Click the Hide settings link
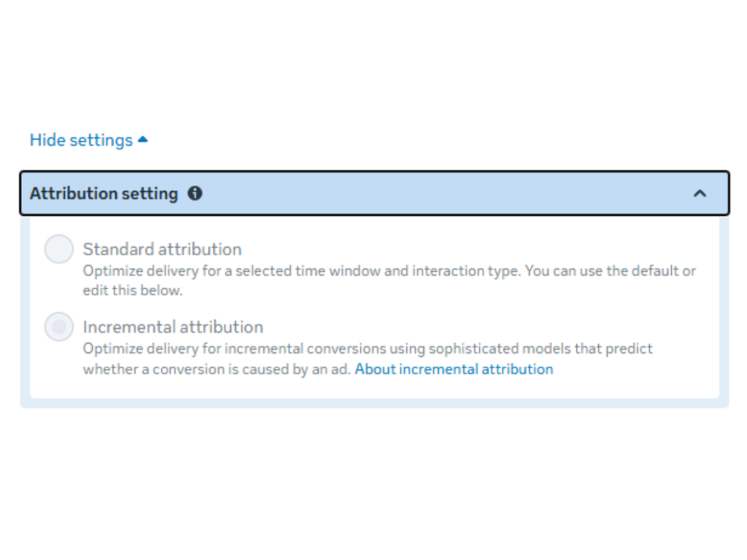 (x=81, y=140)
